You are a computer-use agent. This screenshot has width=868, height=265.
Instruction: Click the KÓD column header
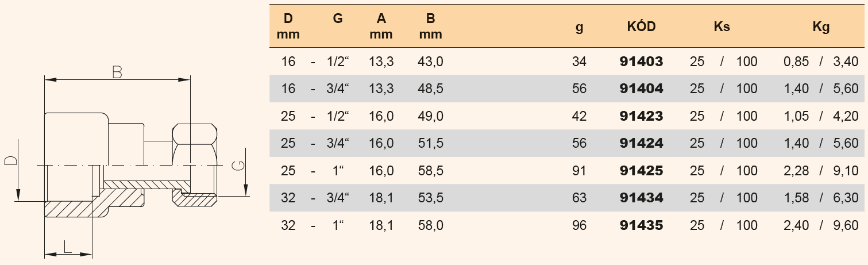pyautogui.click(x=641, y=26)
